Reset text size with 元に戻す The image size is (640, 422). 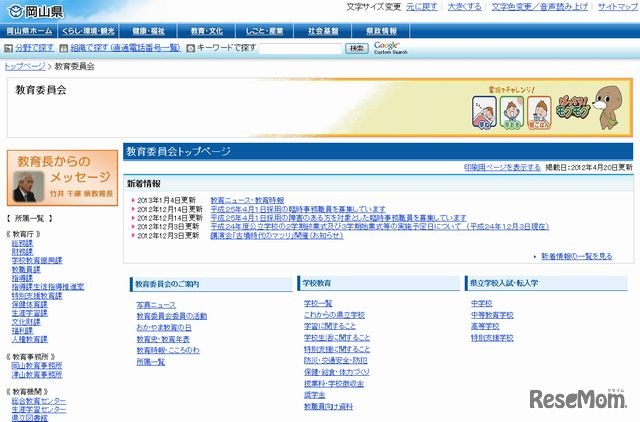[x=422, y=7]
